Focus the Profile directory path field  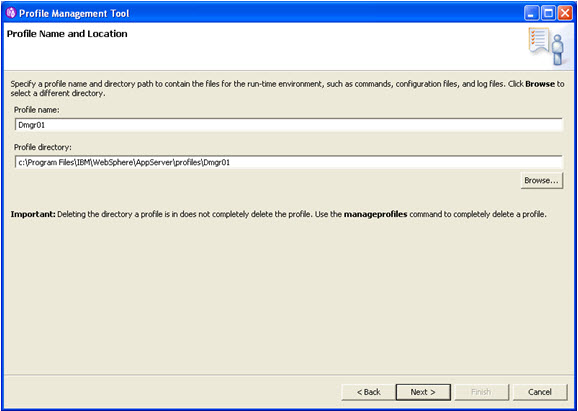289,162
